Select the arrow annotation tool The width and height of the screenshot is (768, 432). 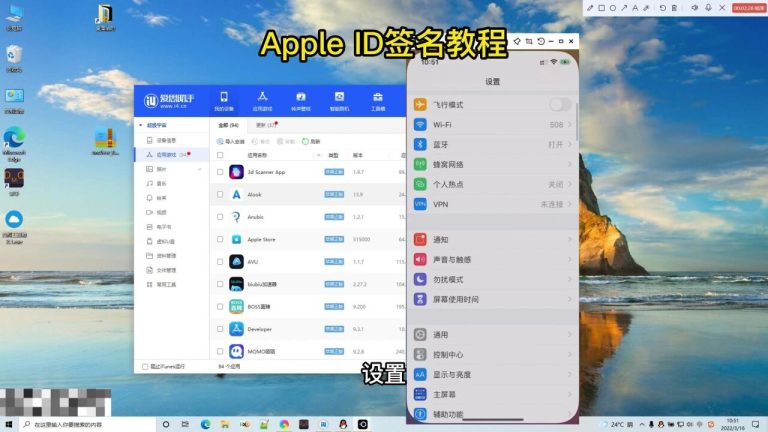coord(624,8)
